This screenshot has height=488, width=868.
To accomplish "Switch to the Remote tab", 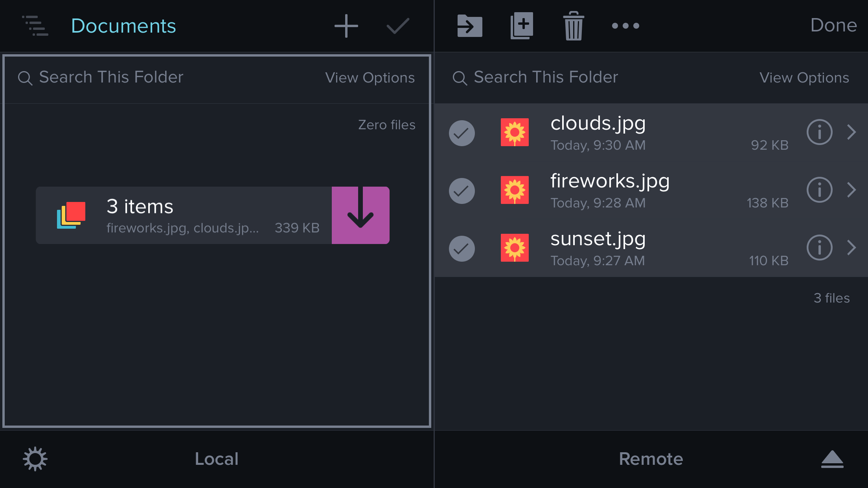I will 651,459.
